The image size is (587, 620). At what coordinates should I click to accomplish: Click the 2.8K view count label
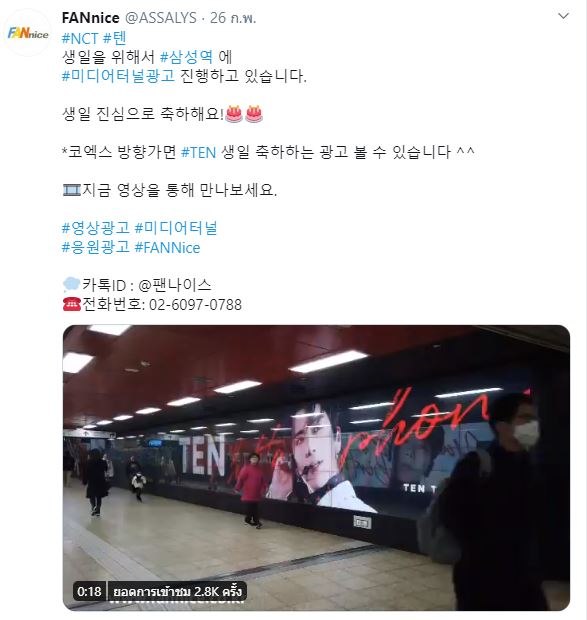(x=177, y=592)
